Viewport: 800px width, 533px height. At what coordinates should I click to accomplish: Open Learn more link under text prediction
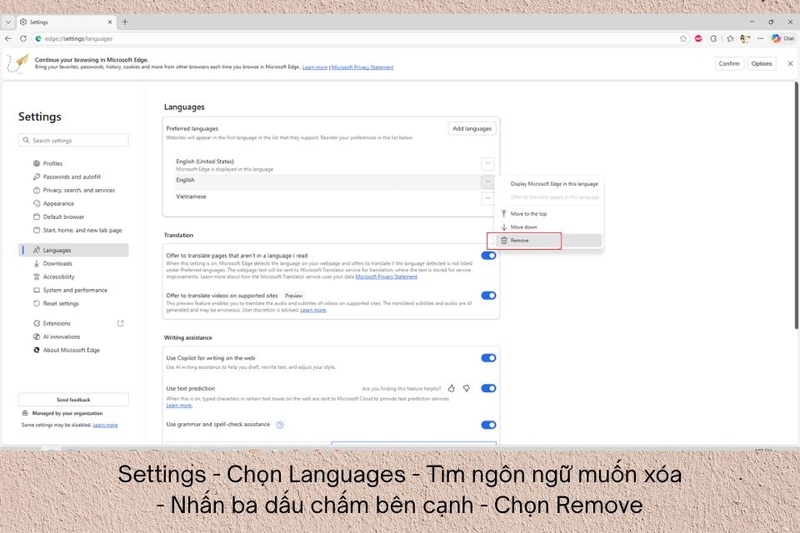coord(179,405)
